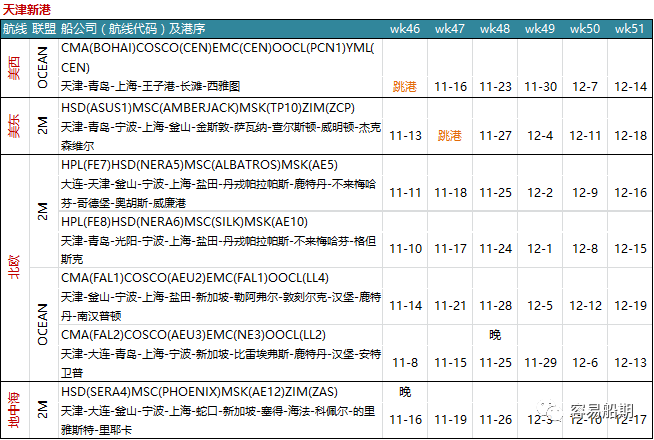The height and width of the screenshot is (440, 654).
Task: Click the 12-14 date cell
Action: tap(631, 87)
